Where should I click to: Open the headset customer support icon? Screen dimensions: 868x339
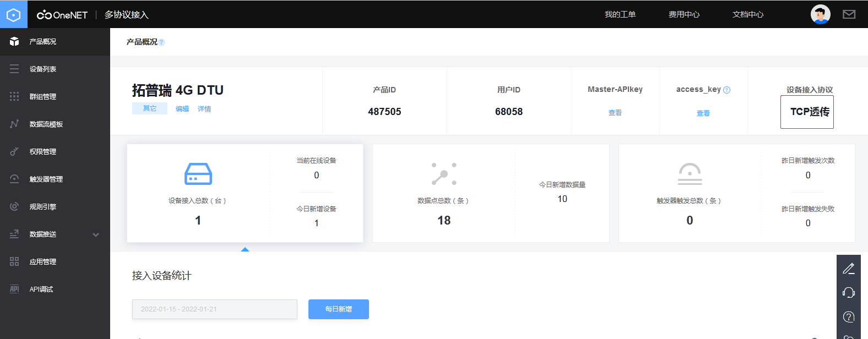point(849,293)
